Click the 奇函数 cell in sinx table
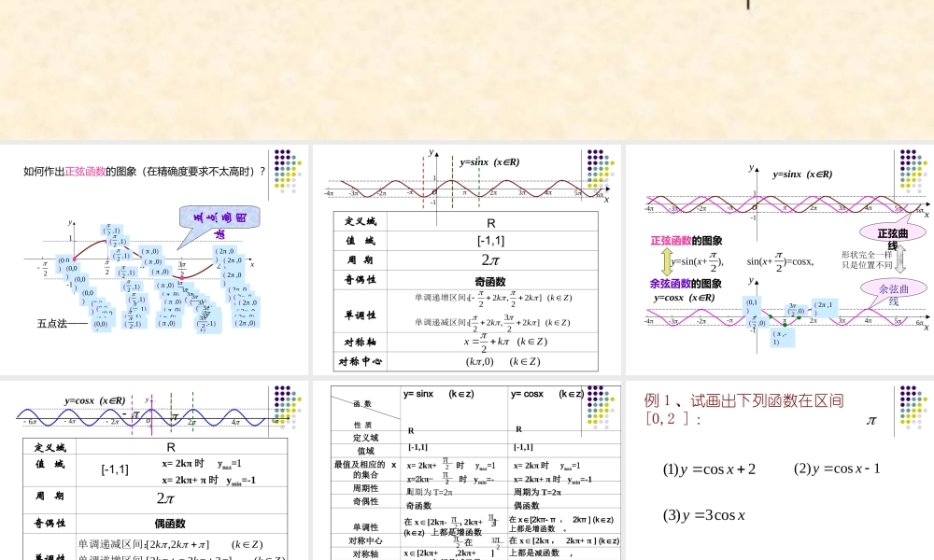Image resolution: width=934 pixels, height=560 pixels. pos(490,282)
